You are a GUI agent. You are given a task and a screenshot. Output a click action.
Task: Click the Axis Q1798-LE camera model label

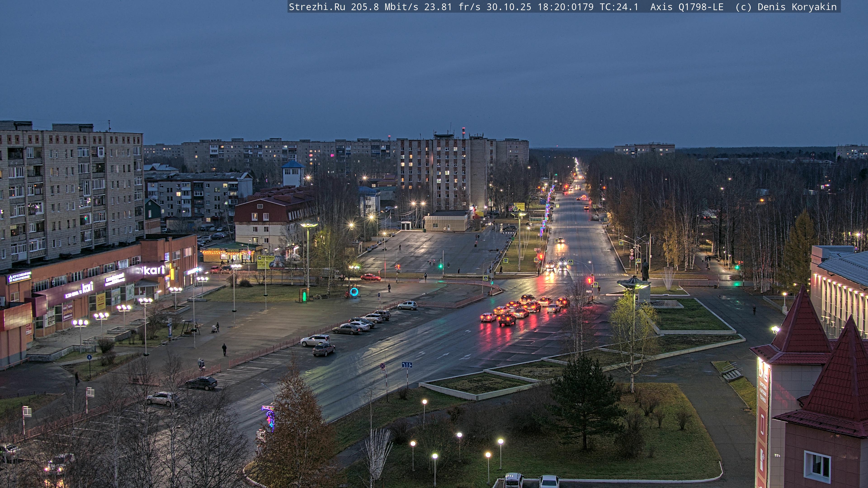[x=687, y=7]
